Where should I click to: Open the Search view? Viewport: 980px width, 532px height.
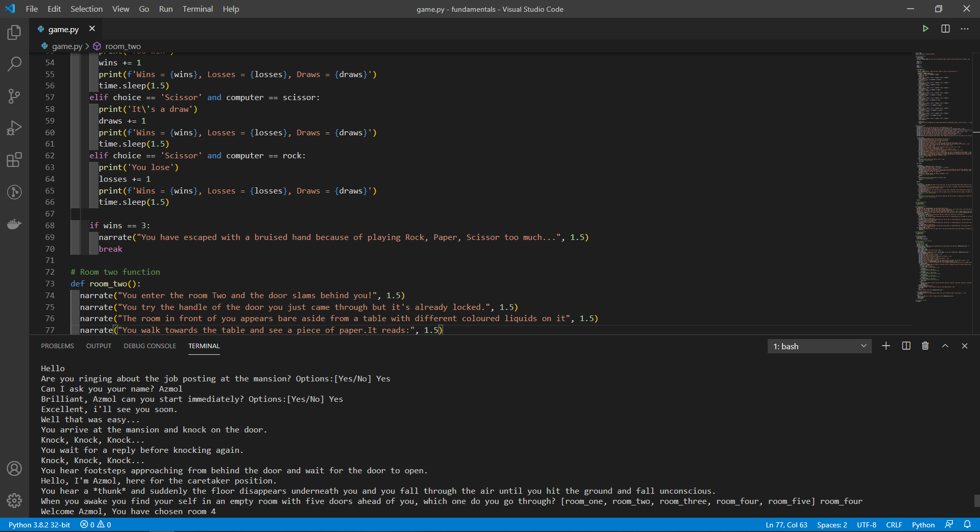(x=14, y=64)
